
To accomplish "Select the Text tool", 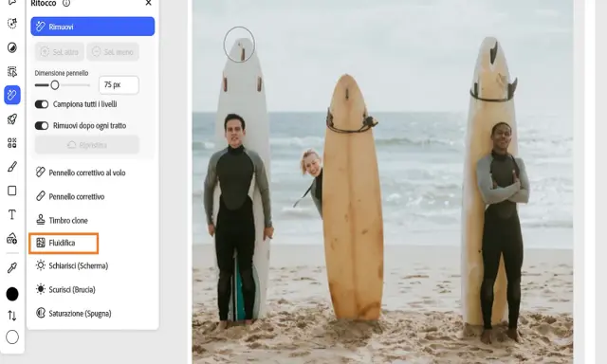I will [12, 214].
